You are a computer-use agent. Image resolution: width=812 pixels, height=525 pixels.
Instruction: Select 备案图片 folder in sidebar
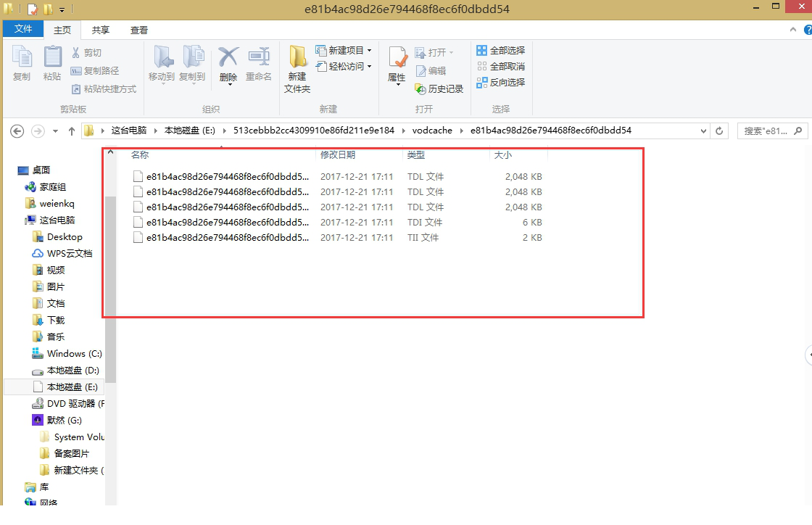coord(65,453)
